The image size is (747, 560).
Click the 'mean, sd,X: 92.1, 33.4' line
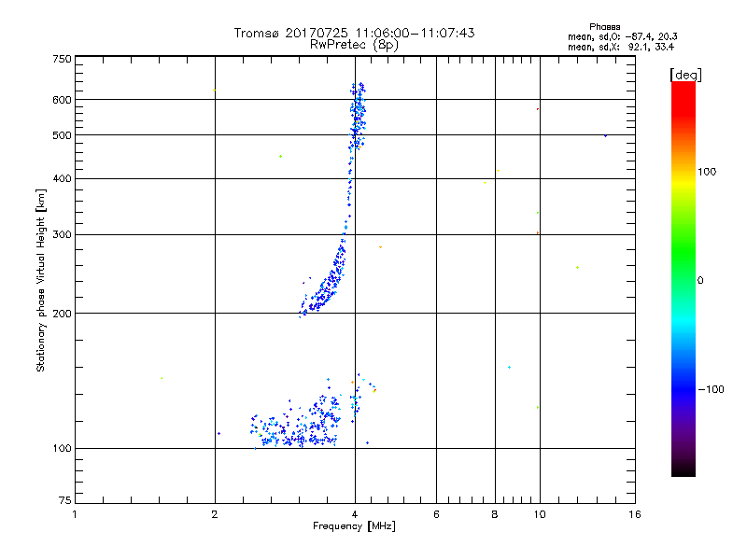coord(621,47)
